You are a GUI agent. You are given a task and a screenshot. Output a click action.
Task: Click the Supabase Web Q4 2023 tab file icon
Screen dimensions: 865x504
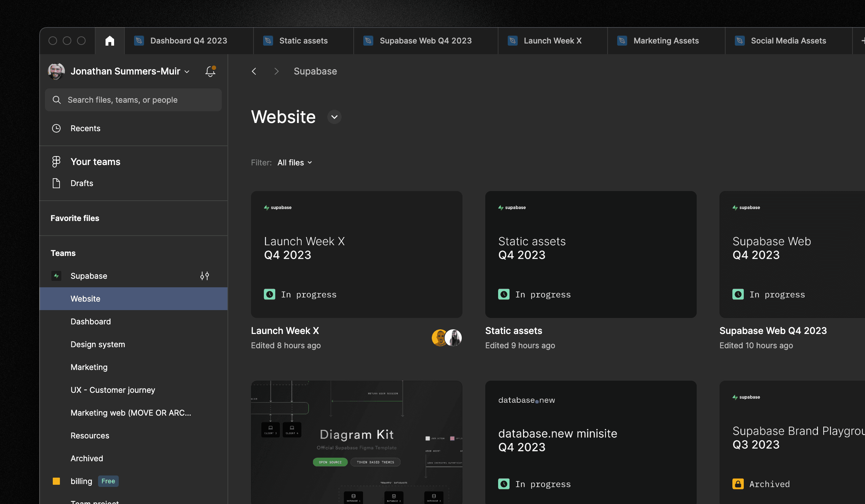[x=368, y=41]
